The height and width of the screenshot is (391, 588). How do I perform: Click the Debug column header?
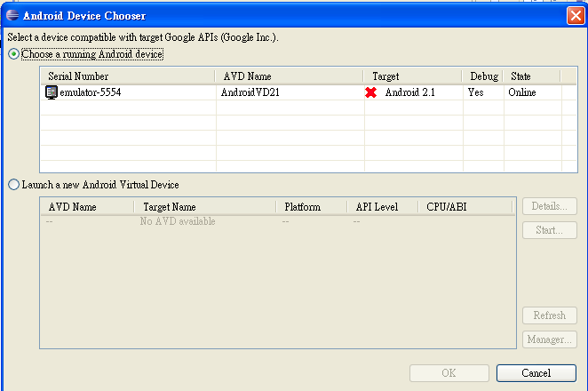coord(482,76)
